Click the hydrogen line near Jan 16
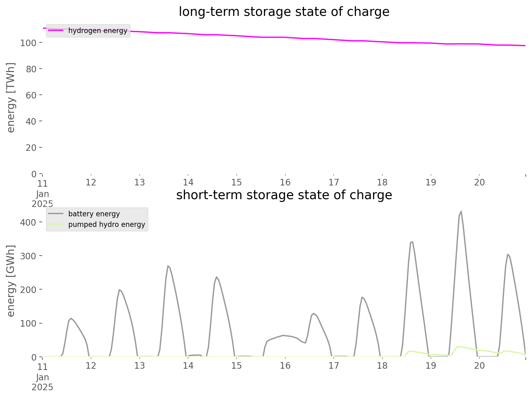 pyautogui.click(x=285, y=37)
